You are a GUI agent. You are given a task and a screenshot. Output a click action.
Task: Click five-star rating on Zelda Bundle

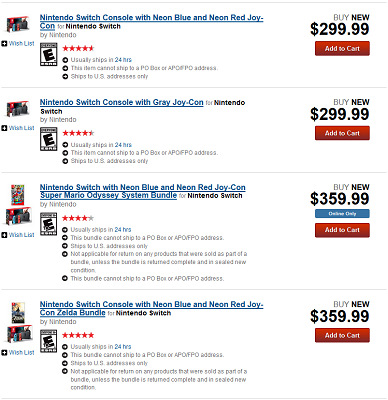pyautogui.click(x=78, y=335)
